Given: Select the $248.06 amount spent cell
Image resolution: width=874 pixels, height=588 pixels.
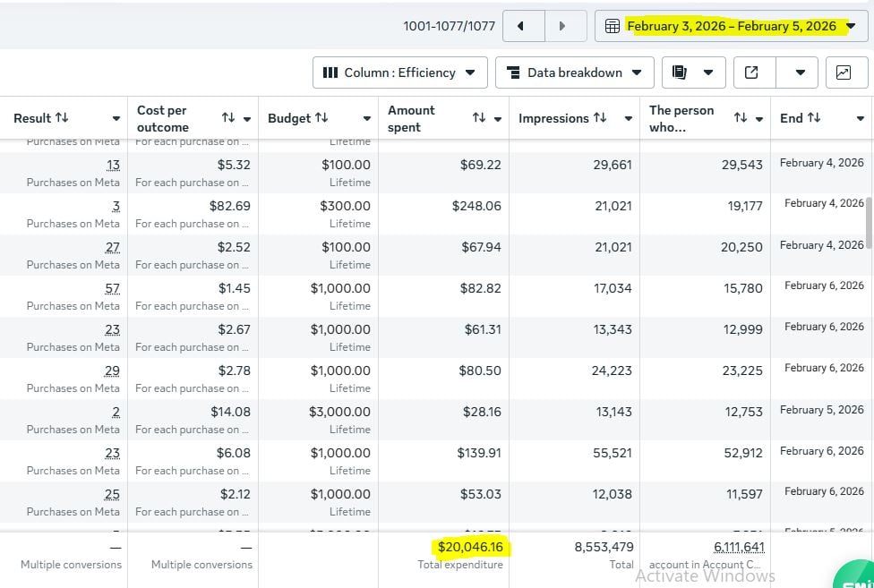Looking at the screenshot, I should pyautogui.click(x=476, y=206).
